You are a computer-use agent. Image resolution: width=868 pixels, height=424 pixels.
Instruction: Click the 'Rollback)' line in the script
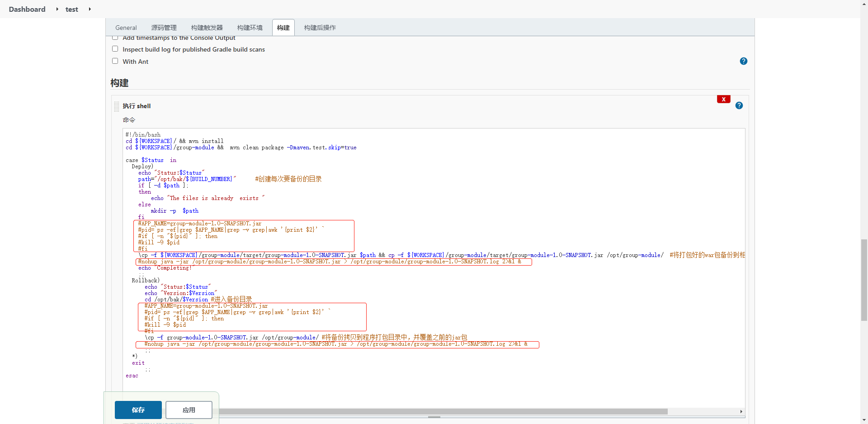point(146,281)
